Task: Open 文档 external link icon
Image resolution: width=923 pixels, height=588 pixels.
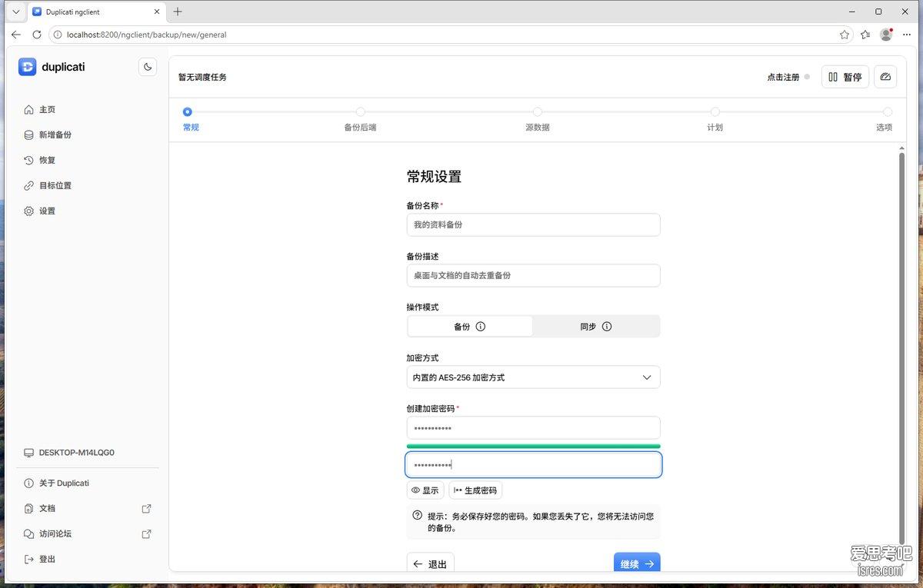Action: pyautogui.click(x=147, y=508)
